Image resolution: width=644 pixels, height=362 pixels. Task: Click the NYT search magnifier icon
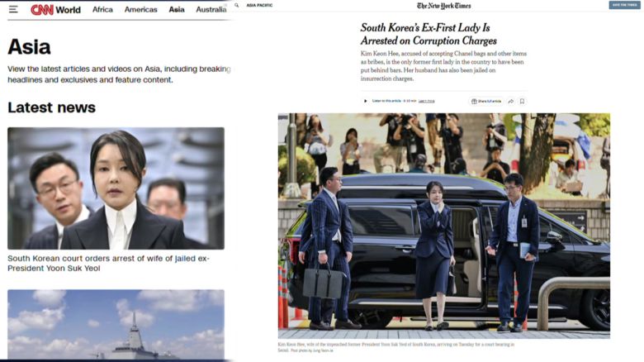pos(237,5)
